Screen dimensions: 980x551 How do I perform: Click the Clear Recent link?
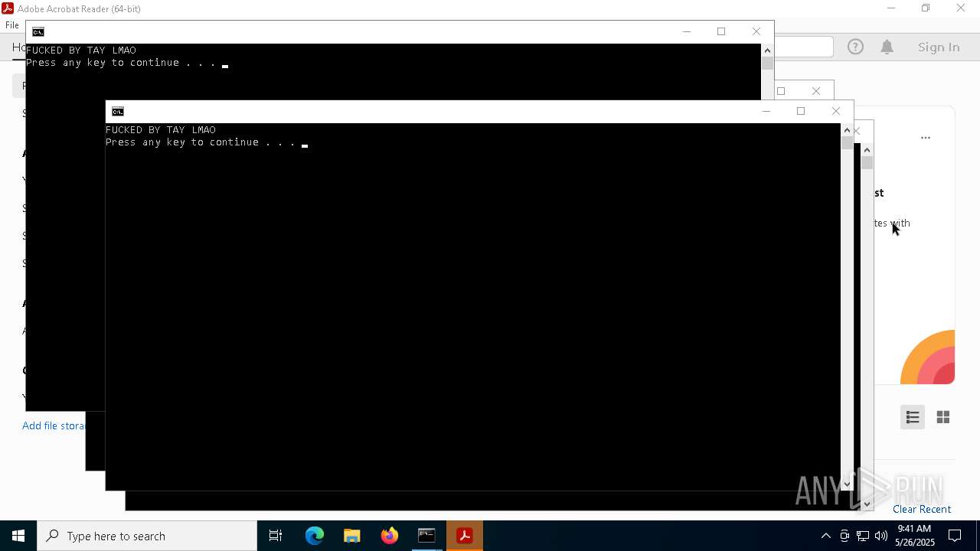[922, 509]
